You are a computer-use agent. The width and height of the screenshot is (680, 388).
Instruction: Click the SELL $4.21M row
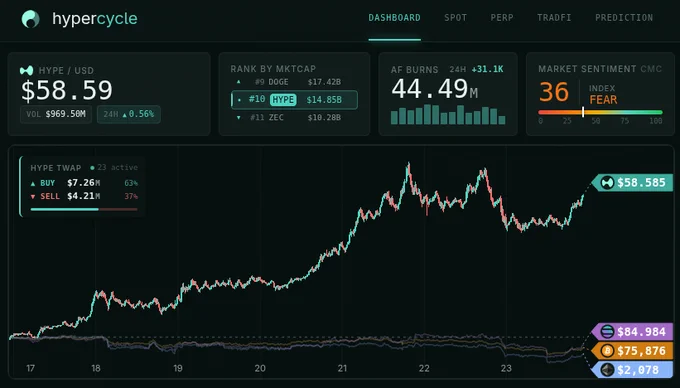[84, 196]
